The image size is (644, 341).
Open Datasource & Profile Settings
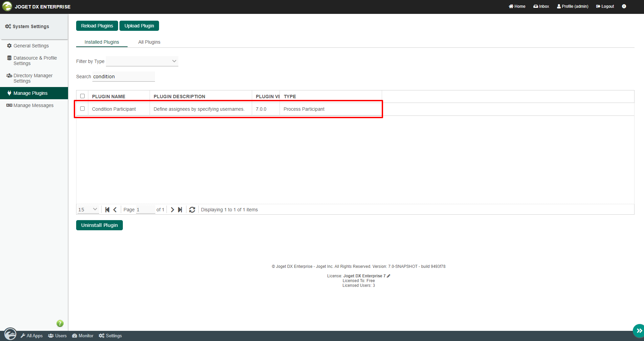point(35,61)
